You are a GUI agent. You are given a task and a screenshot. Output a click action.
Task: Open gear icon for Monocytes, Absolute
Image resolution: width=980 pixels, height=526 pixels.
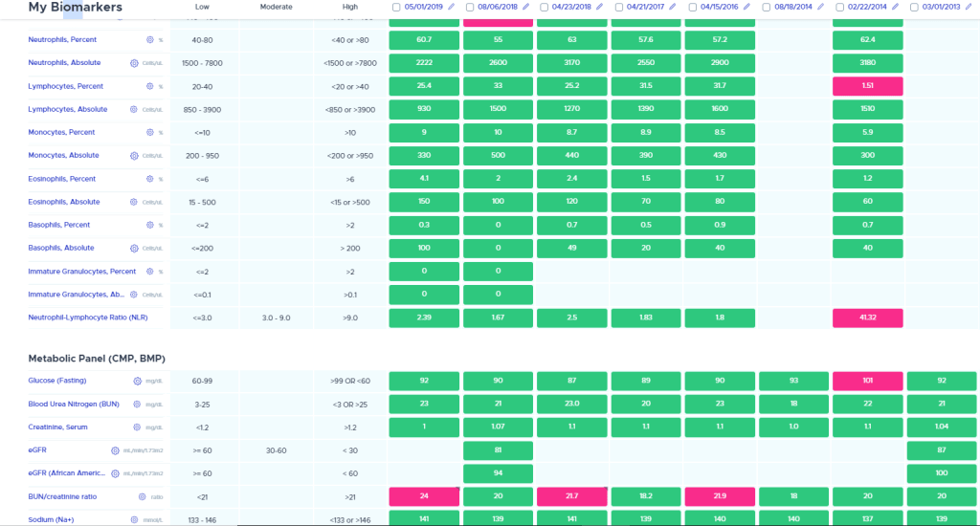pyautogui.click(x=134, y=156)
